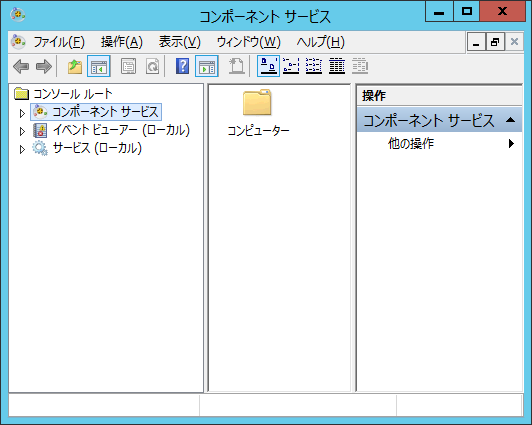Expand the サービス (ローカル) tree node
This screenshot has height=425, width=532.
(x=22, y=149)
